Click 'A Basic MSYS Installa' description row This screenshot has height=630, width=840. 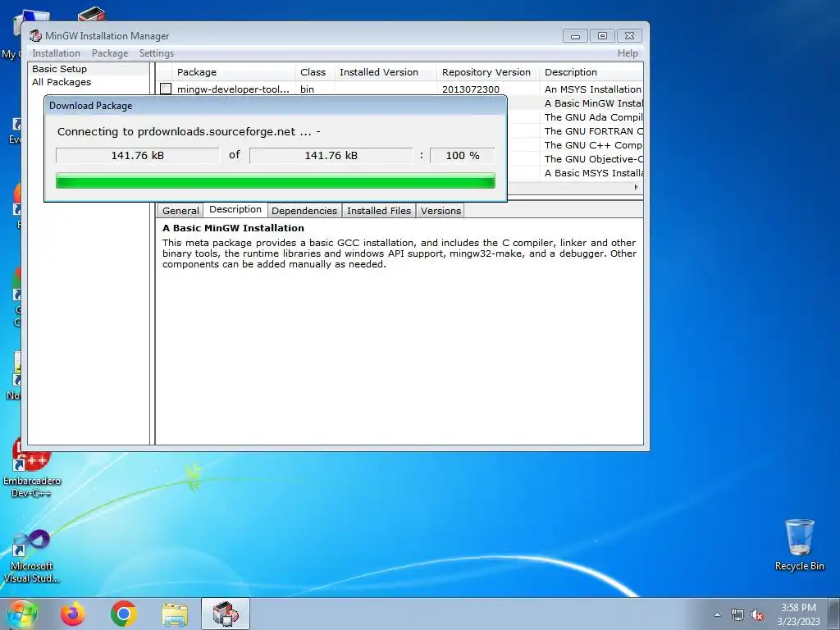click(x=594, y=173)
